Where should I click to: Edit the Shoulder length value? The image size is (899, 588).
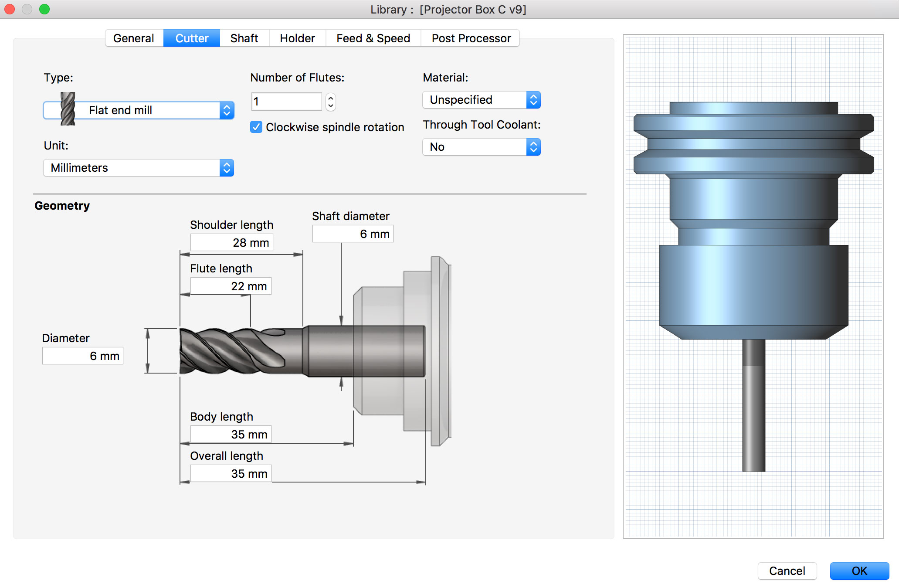coord(231,242)
